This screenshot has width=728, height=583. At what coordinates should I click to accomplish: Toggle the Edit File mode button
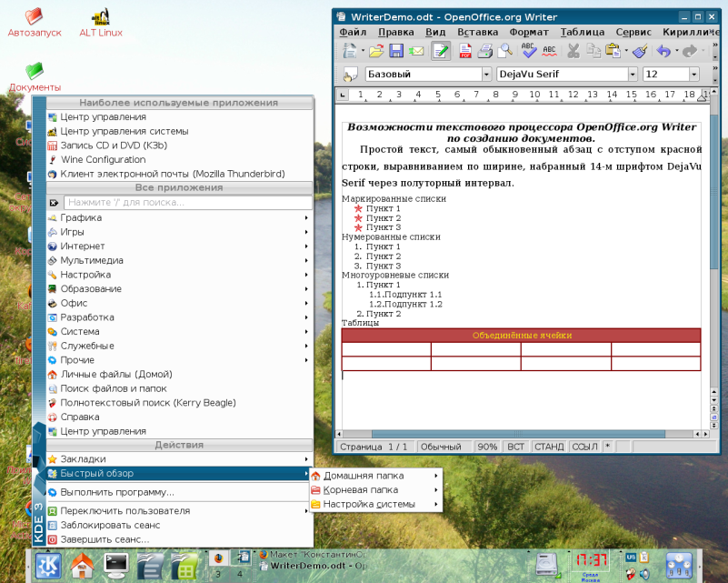440,51
